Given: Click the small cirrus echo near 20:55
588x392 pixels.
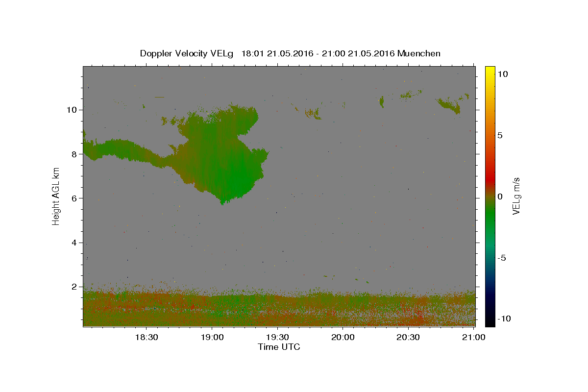Looking at the screenshot, I should coord(451,105).
